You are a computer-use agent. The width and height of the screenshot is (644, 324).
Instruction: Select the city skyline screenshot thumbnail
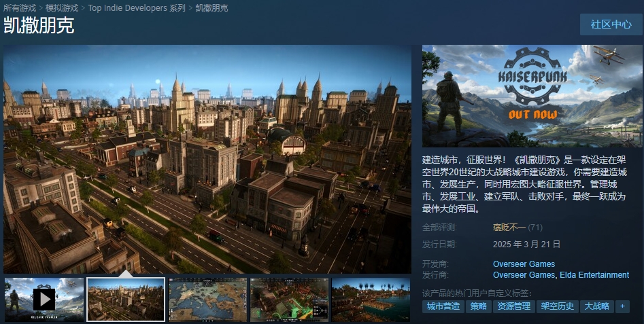pyautogui.click(x=126, y=300)
